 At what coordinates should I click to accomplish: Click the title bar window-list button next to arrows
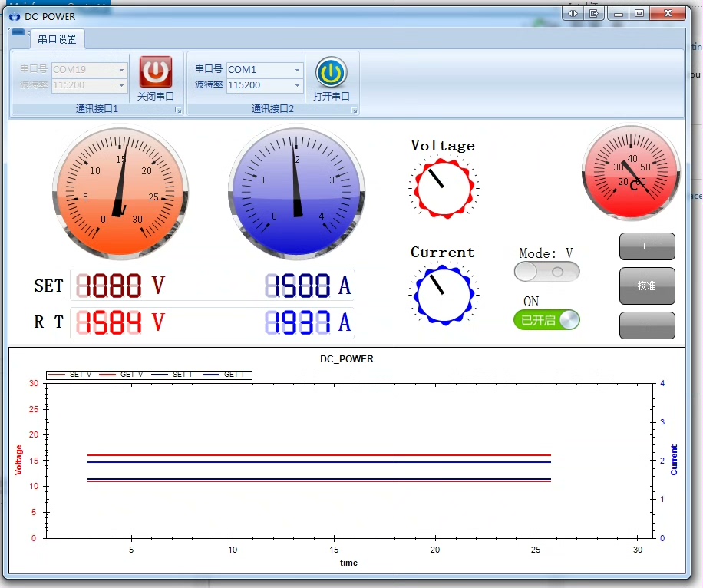coord(594,14)
